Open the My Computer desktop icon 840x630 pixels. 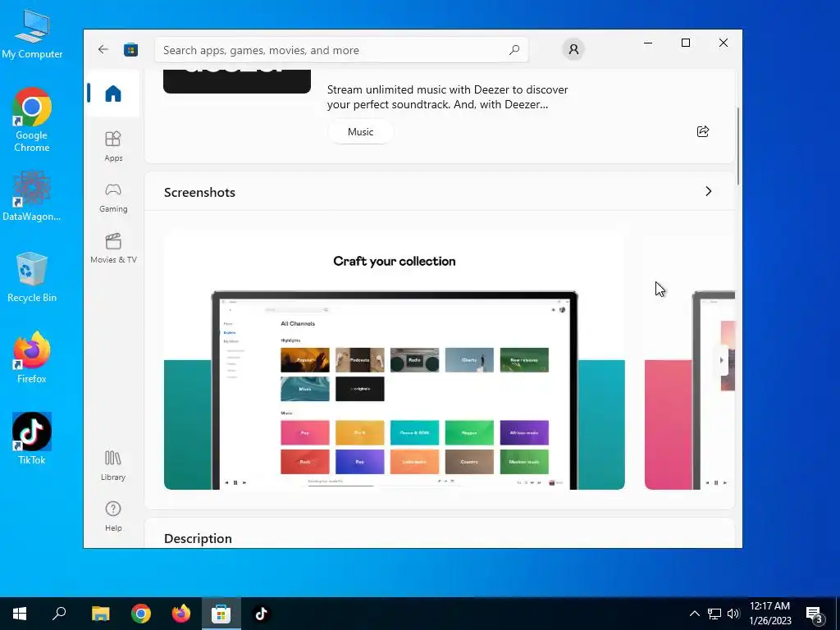coord(32,34)
